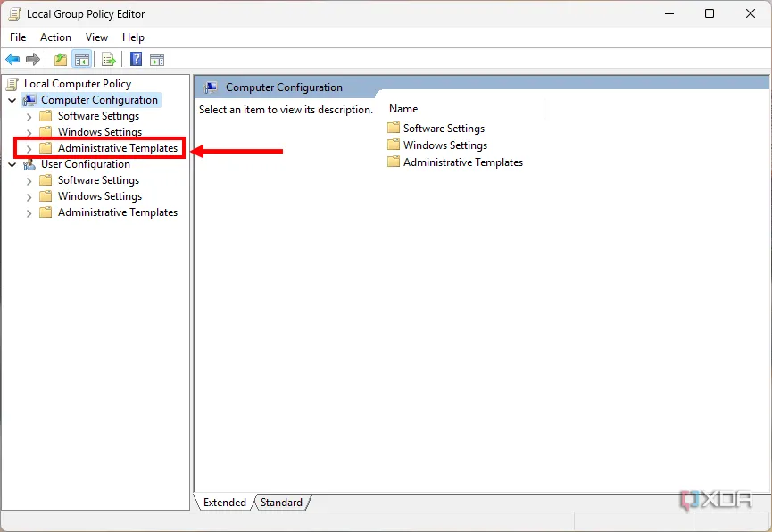Select Windows Settings text in right pane list
This screenshot has height=532, width=772.
click(445, 145)
